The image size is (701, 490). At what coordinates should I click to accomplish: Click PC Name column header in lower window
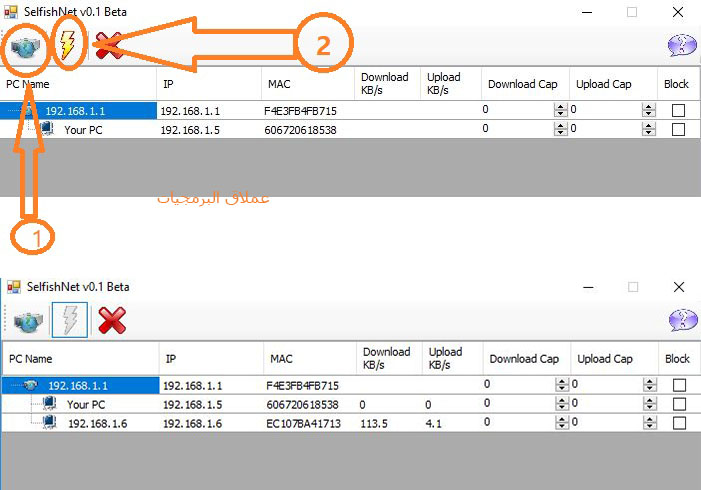(x=80, y=359)
